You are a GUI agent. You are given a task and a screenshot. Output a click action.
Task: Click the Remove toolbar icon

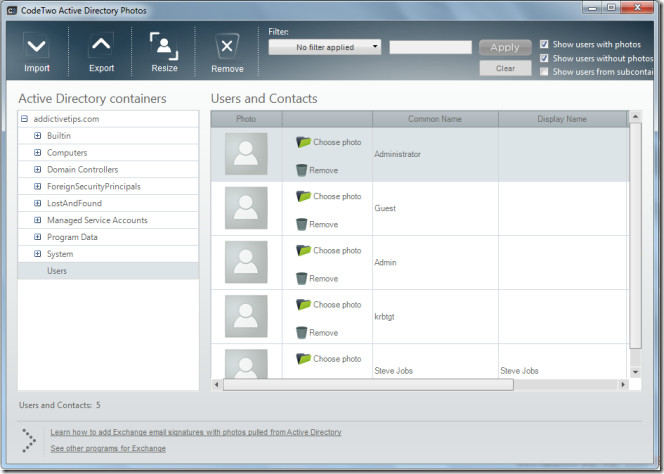click(x=227, y=46)
